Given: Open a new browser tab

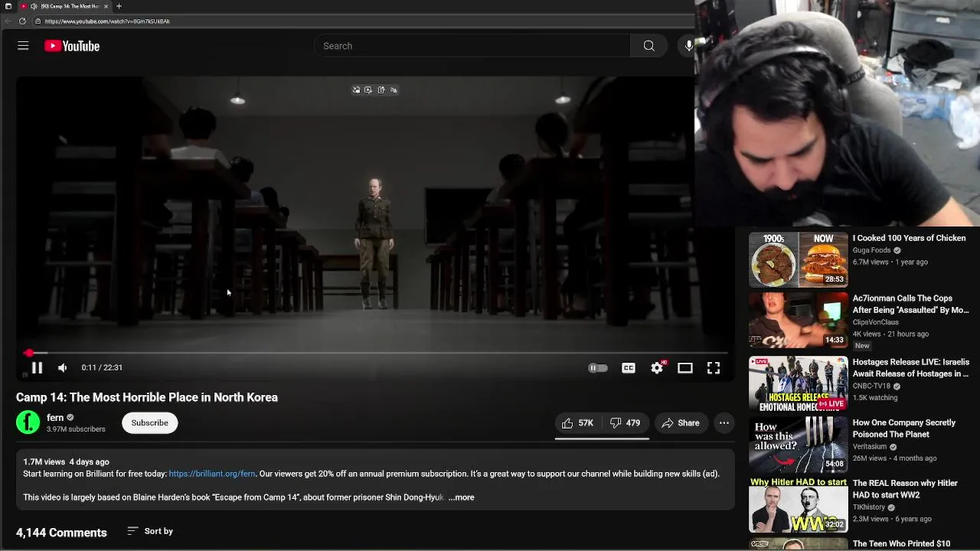Looking at the screenshot, I should click(x=119, y=6).
